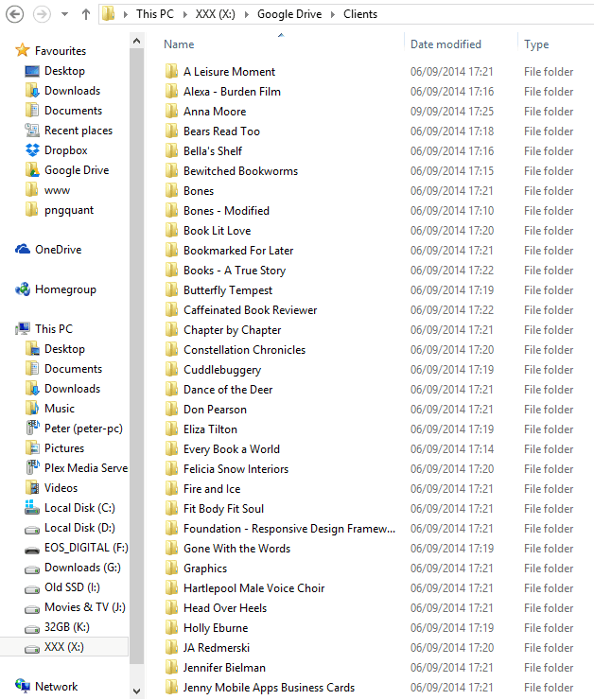The width and height of the screenshot is (594, 700).
Task: Open Homegroup in the navigation pane
Action: point(65,289)
